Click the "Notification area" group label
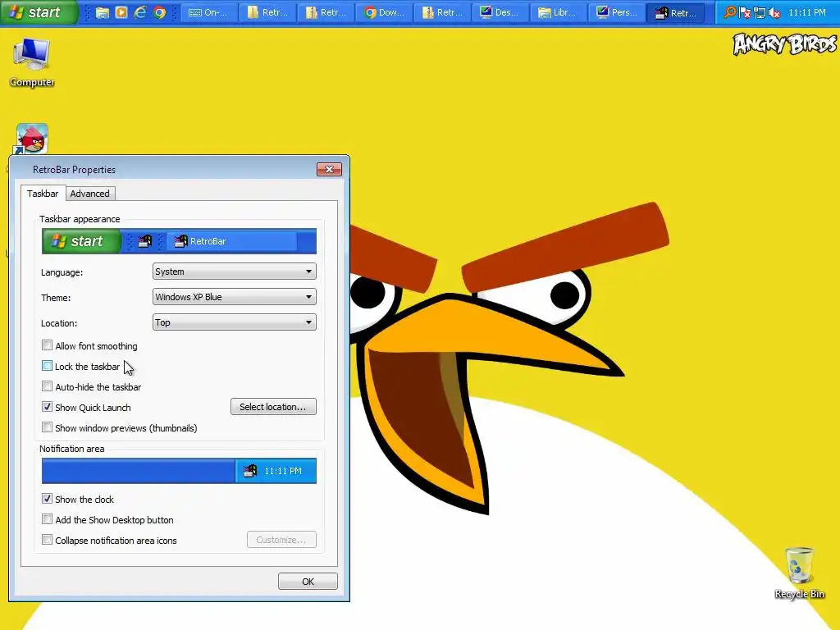Screen dimensions: 840x630 [x=72, y=449]
